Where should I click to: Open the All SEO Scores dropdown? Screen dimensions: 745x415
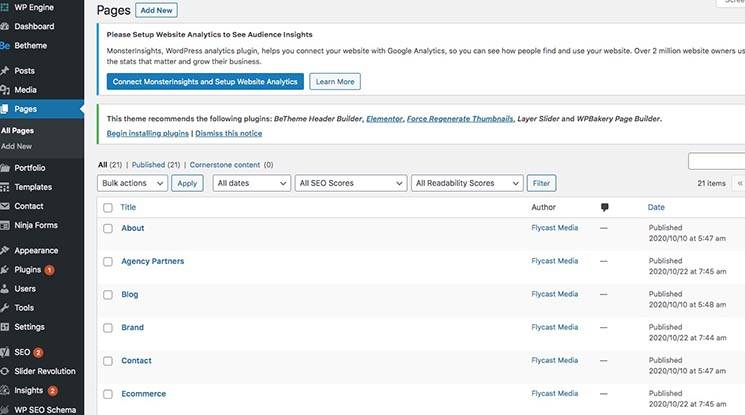(351, 183)
